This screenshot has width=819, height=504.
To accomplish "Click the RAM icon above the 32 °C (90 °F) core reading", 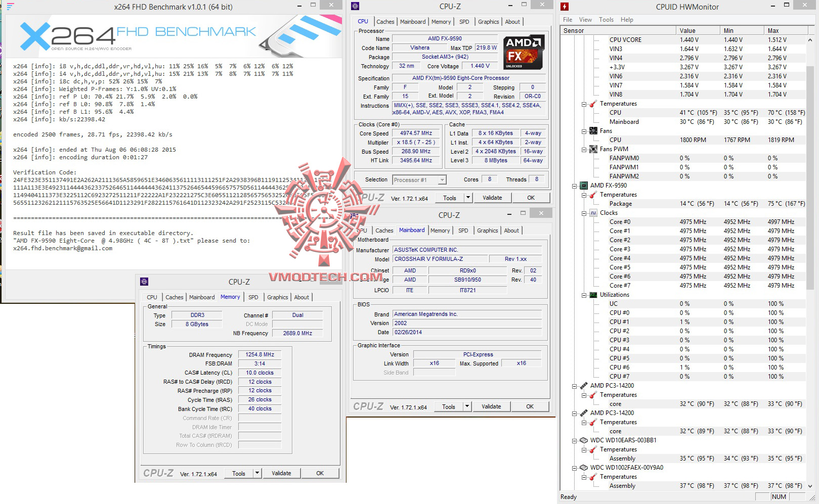I will (x=584, y=386).
